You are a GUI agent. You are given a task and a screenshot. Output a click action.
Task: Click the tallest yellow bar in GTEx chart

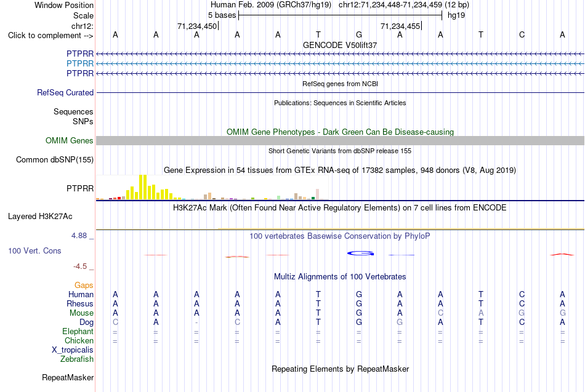point(143,187)
